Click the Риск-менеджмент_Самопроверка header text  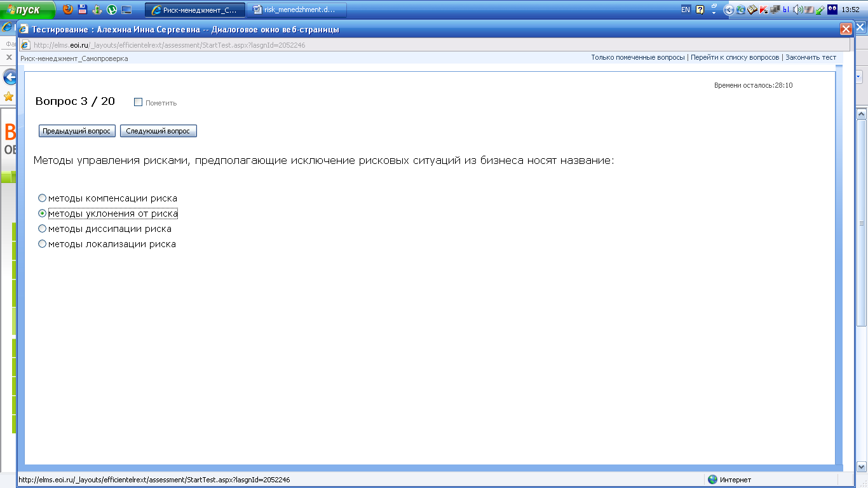(74, 58)
